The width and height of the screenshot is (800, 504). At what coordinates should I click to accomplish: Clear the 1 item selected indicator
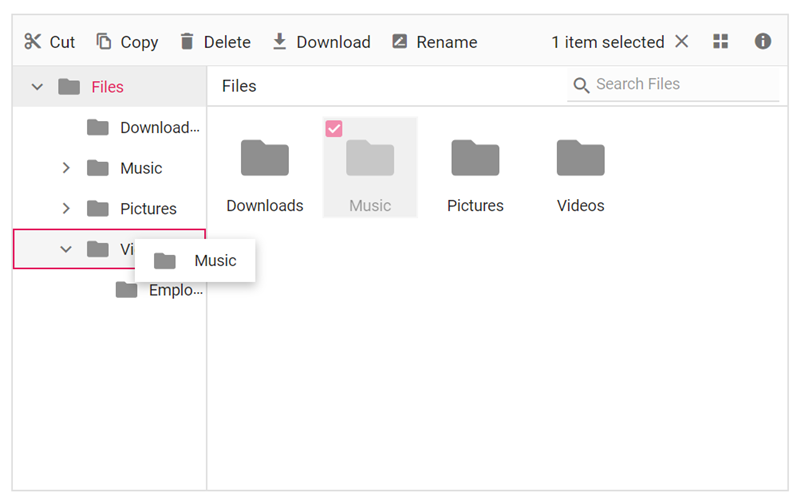coord(682,42)
